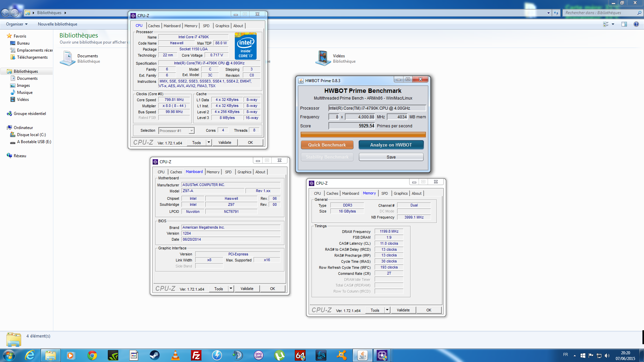Expand Tools dropdown arrow in Mainboard window
Screen dimensions: 644x362
click(x=231, y=289)
